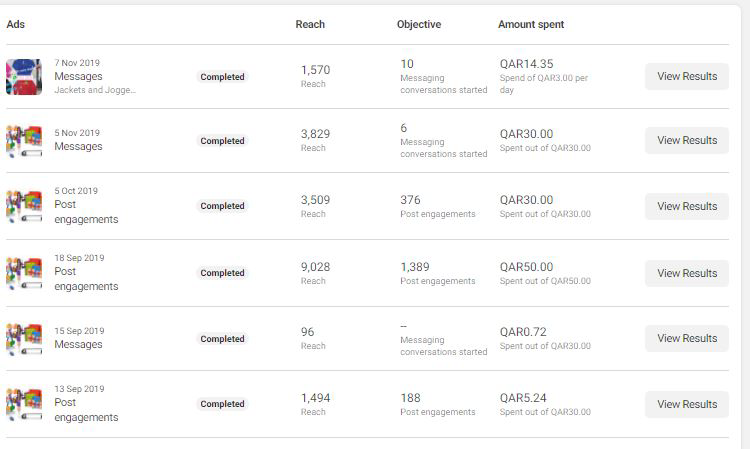Image resolution: width=750 pixels, height=449 pixels.
Task: Click the Completed badge for 5 Oct 2019 ad
Action: (222, 206)
